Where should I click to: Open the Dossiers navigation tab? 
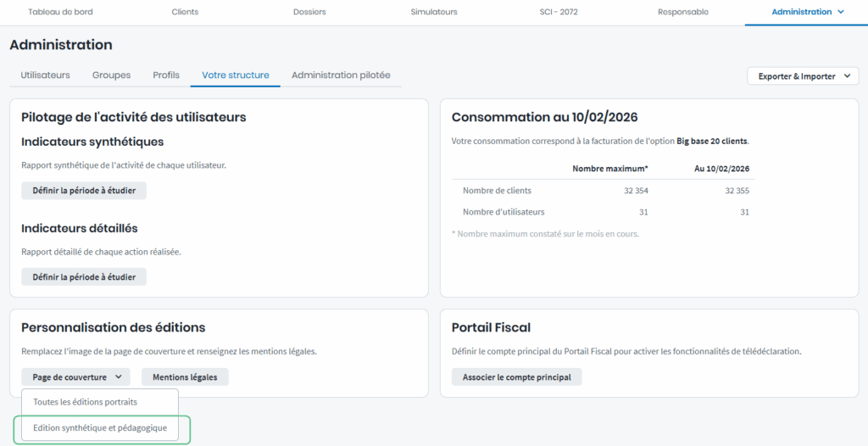click(x=309, y=12)
